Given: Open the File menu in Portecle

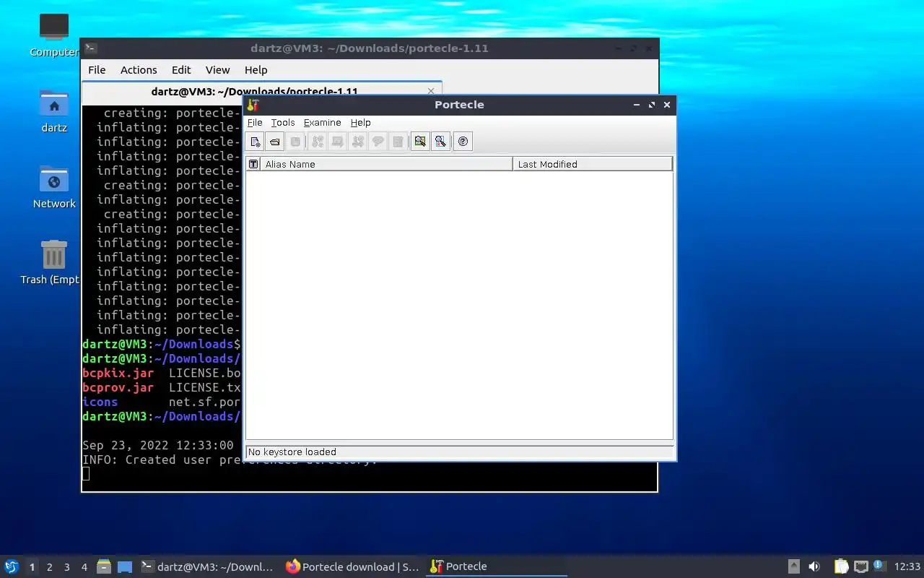Looking at the screenshot, I should click(255, 122).
